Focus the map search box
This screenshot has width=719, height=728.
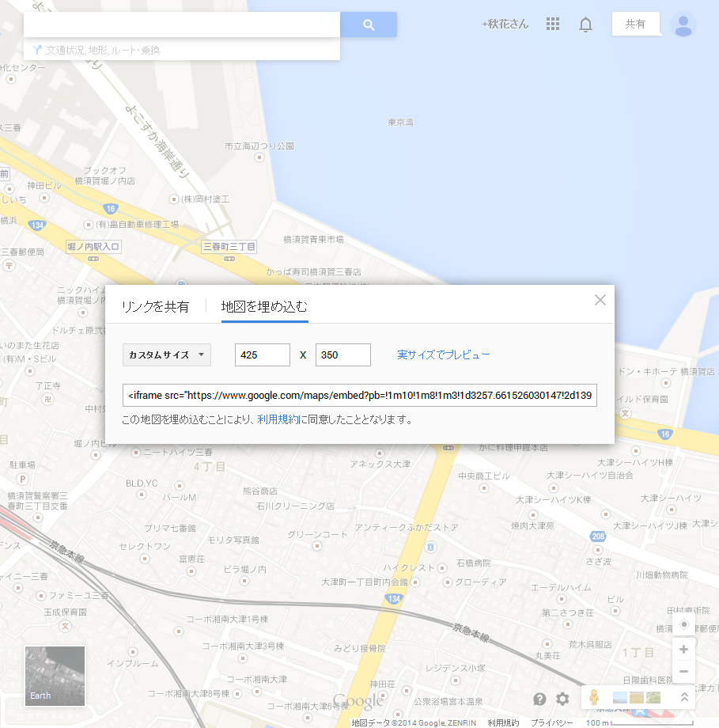click(182, 25)
